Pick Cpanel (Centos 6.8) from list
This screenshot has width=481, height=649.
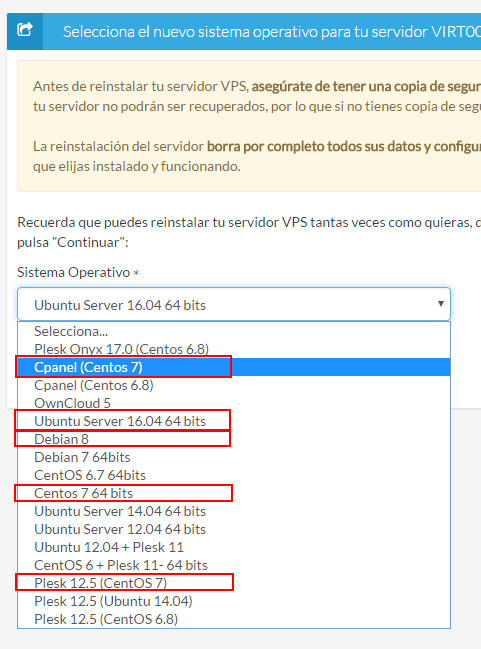coord(233,385)
